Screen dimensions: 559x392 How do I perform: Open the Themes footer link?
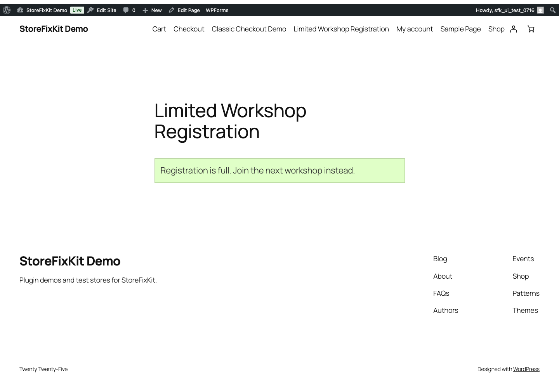pyautogui.click(x=525, y=310)
